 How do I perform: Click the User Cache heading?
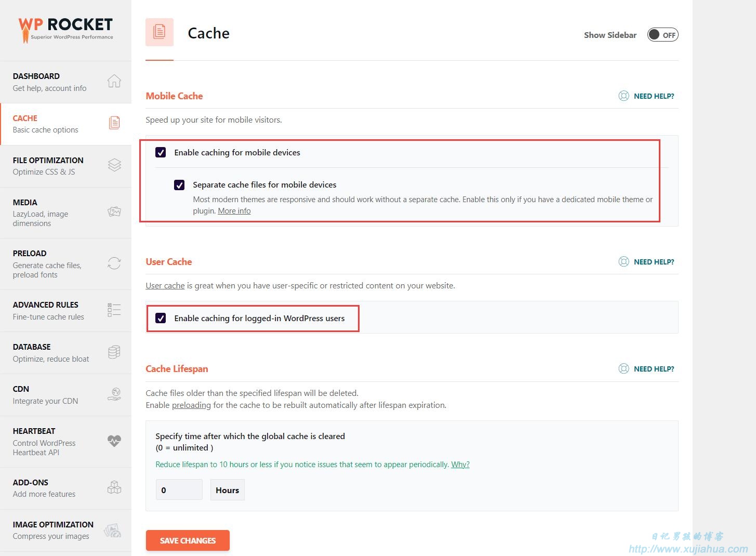[169, 262]
